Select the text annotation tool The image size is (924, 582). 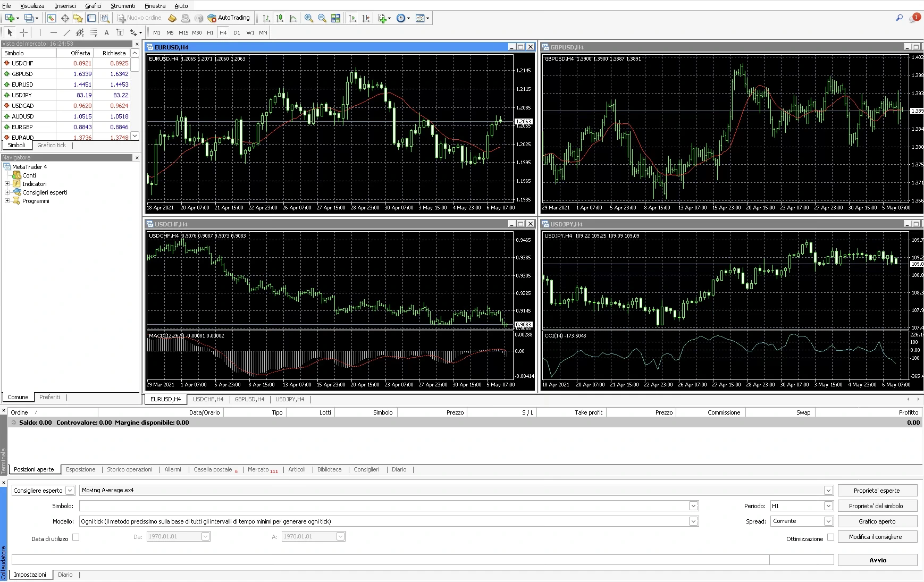point(106,32)
